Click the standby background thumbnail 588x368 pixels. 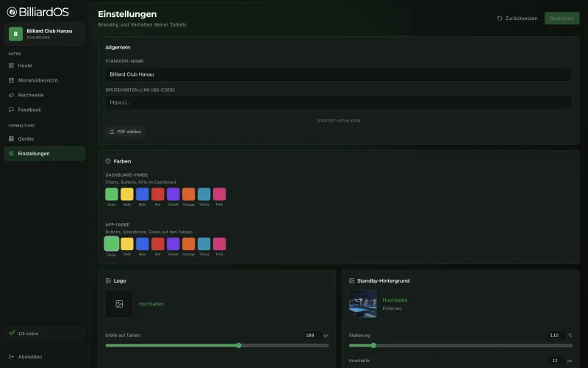pyautogui.click(x=362, y=304)
